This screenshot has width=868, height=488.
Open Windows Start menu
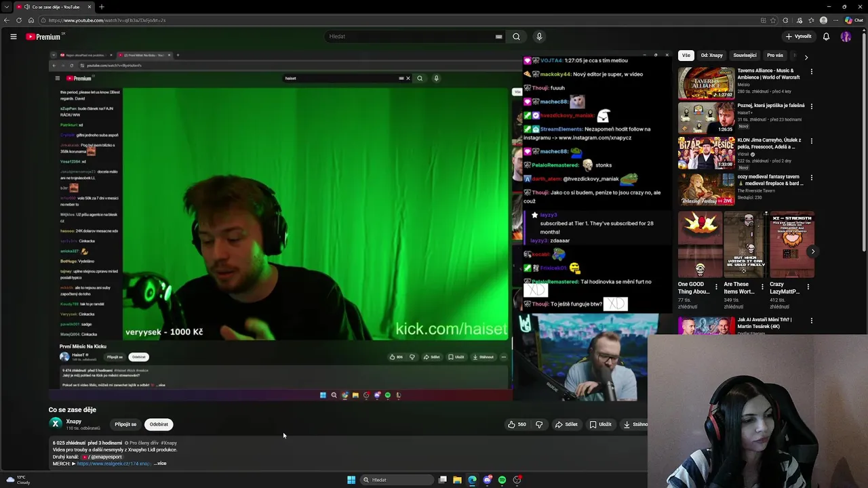click(351, 480)
